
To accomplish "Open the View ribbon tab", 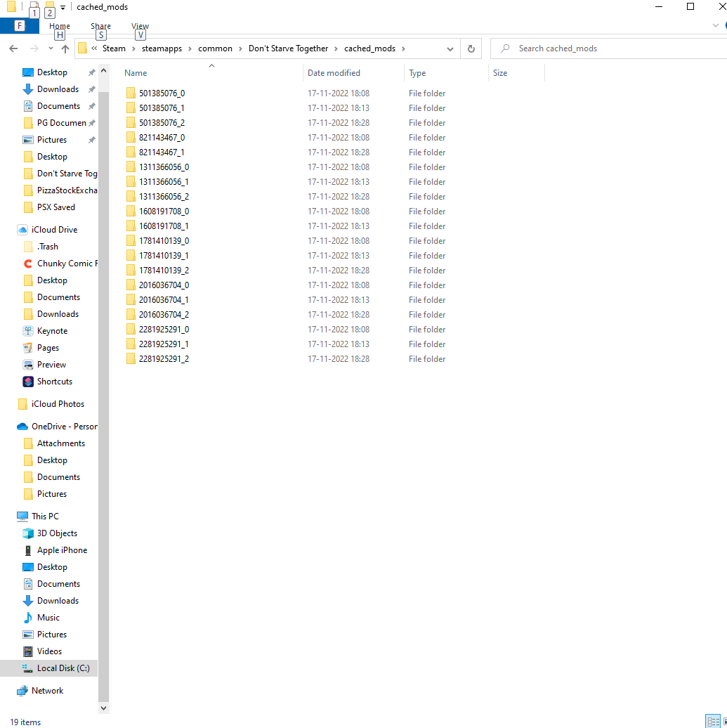I will [140, 26].
